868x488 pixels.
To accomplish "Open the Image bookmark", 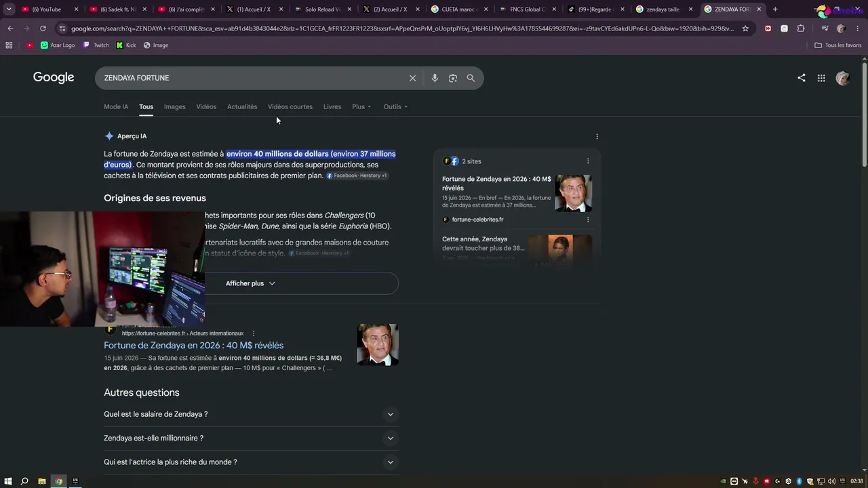I will coord(156,45).
